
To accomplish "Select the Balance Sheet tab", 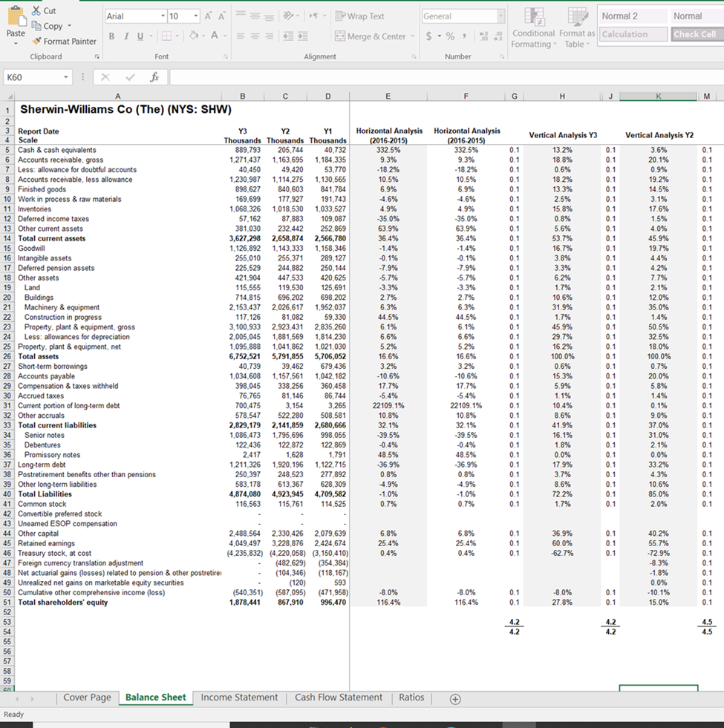I will click(x=156, y=698).
